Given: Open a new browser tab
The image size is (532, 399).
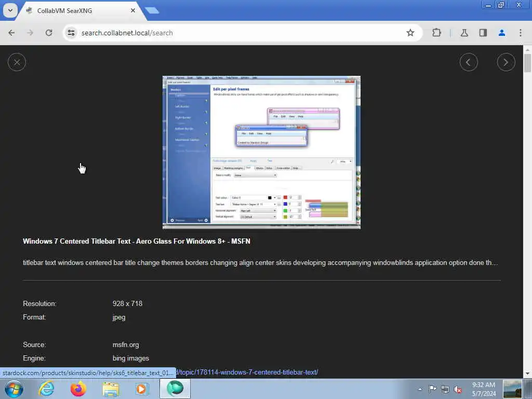Looking at the screenshot, I should point(152,11).
